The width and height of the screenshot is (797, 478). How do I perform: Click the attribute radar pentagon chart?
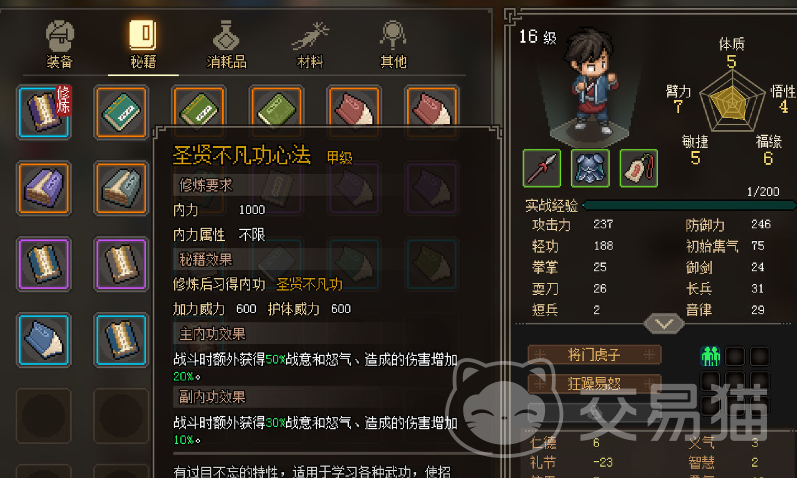coord(732,100)
